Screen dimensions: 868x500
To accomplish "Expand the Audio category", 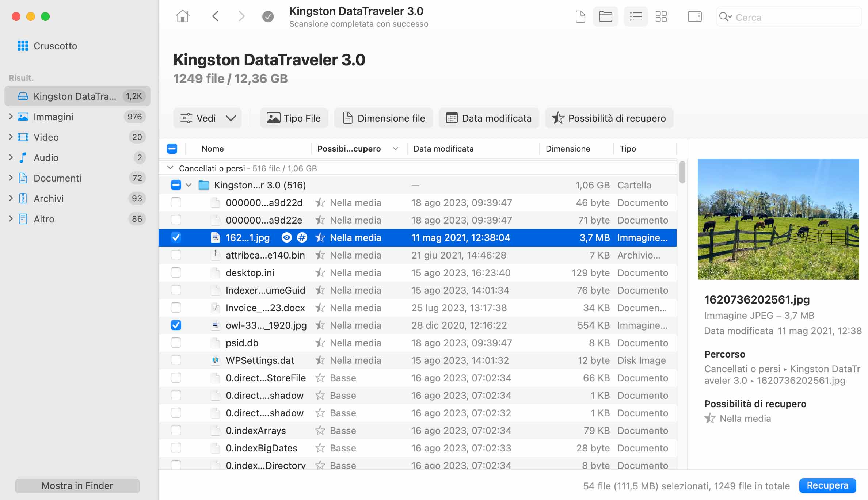I will tap(11, 157).
